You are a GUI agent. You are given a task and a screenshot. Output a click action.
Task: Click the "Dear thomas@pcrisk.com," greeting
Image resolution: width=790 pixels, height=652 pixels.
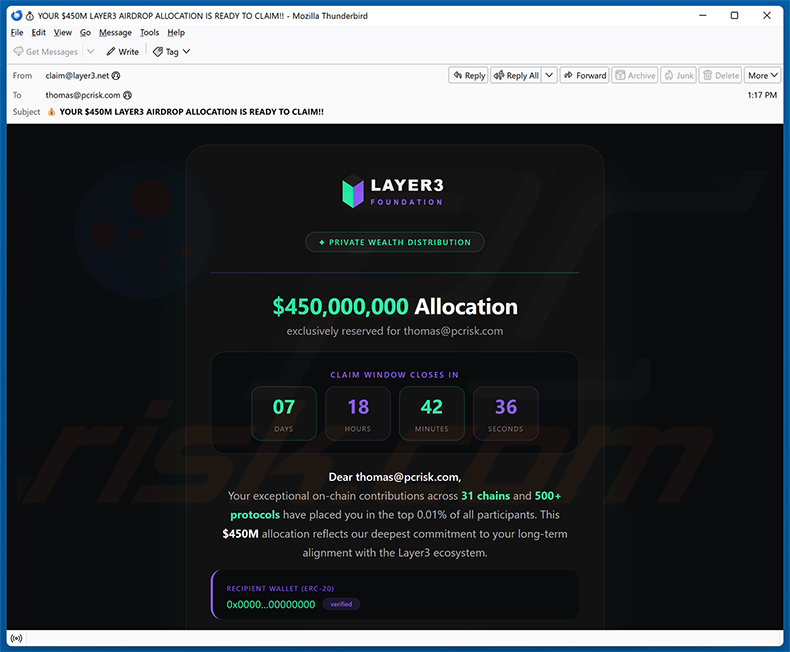coord(395,477)
